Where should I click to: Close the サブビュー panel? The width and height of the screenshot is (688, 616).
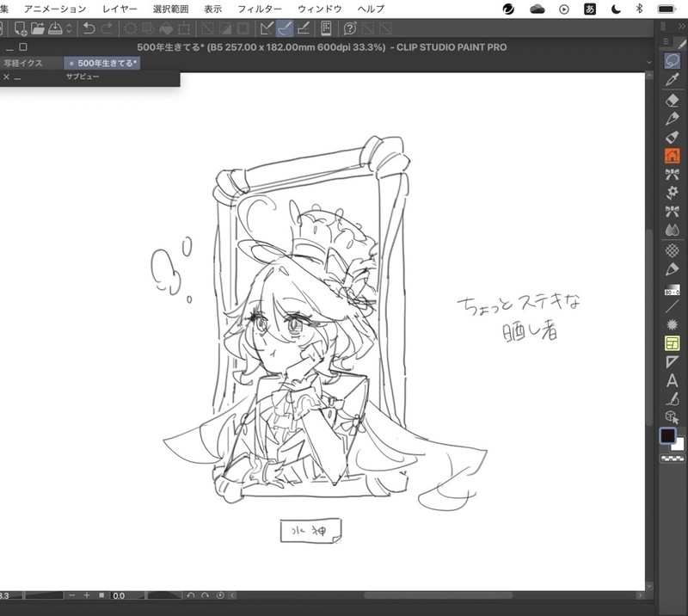click(7, 77)
